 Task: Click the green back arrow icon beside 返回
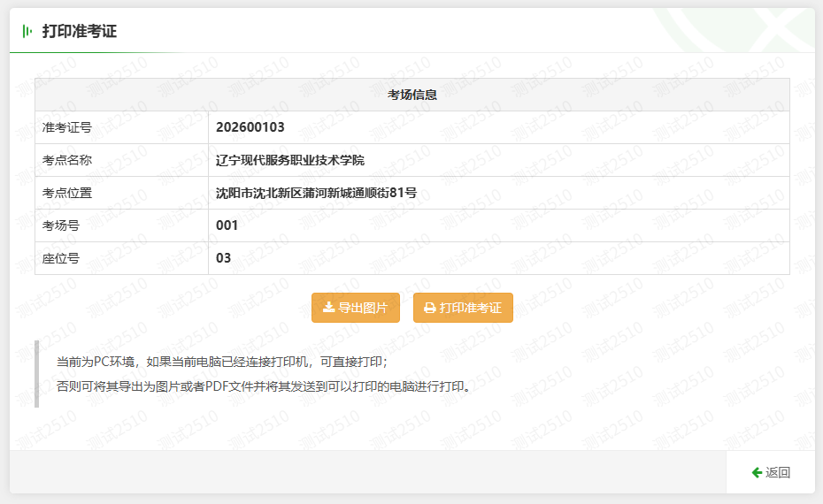point(757,472)
